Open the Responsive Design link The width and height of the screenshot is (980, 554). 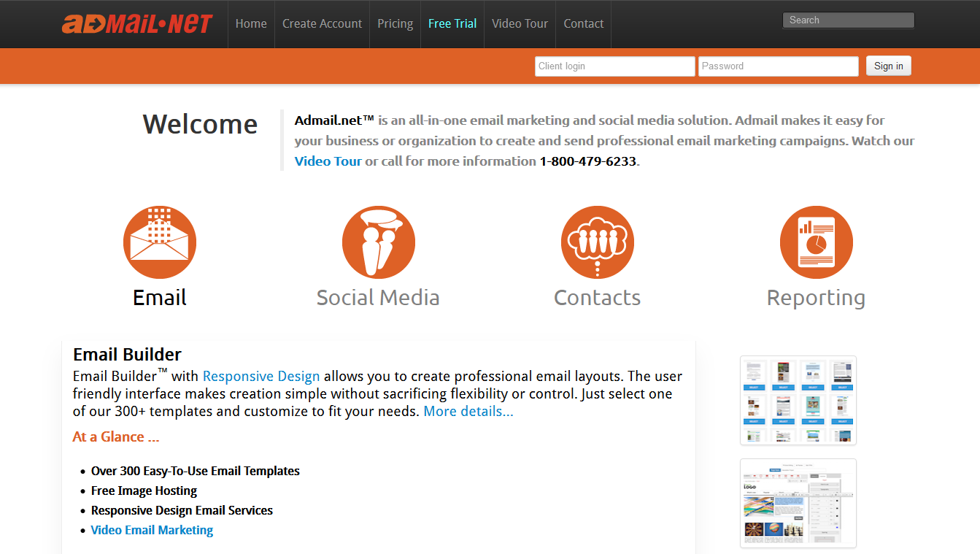pyautogui.click(x=261, y=377)
